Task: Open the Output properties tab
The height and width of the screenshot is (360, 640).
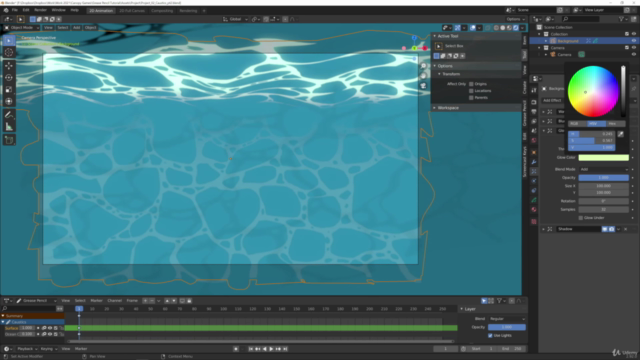Action: 533,111
